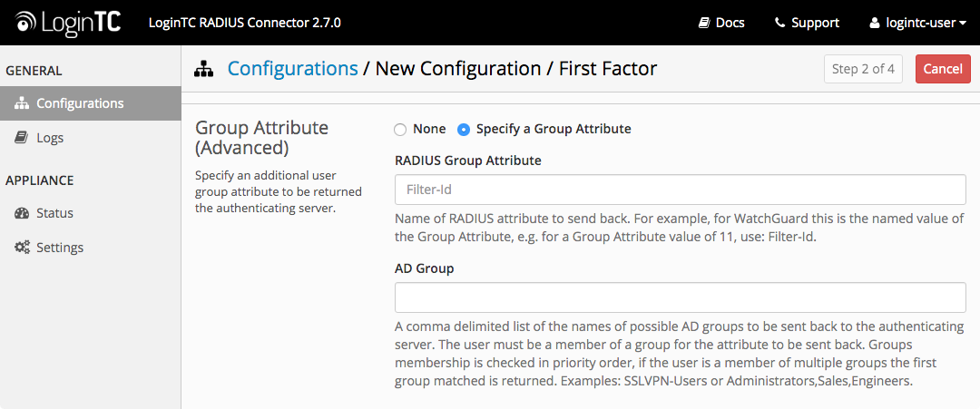Click the user profile icon
Screen dimensions: 980x409
click(875, 23)
